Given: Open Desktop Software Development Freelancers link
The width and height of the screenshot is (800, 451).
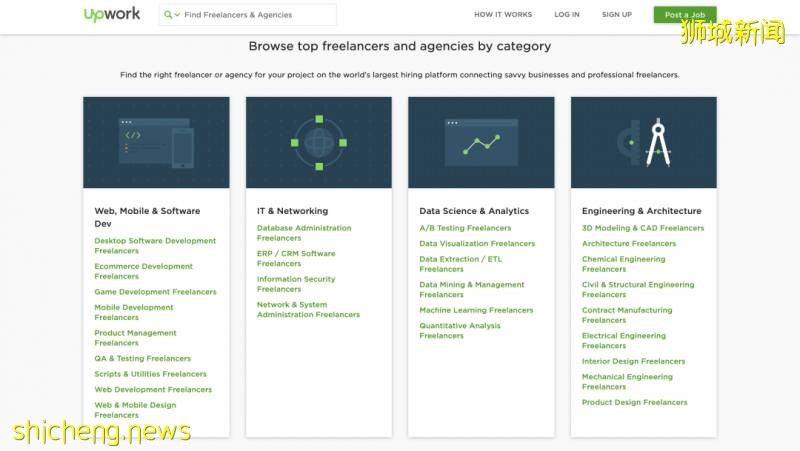Looking at the screenshot, I should pyautogui.click(x=155, y=246).
